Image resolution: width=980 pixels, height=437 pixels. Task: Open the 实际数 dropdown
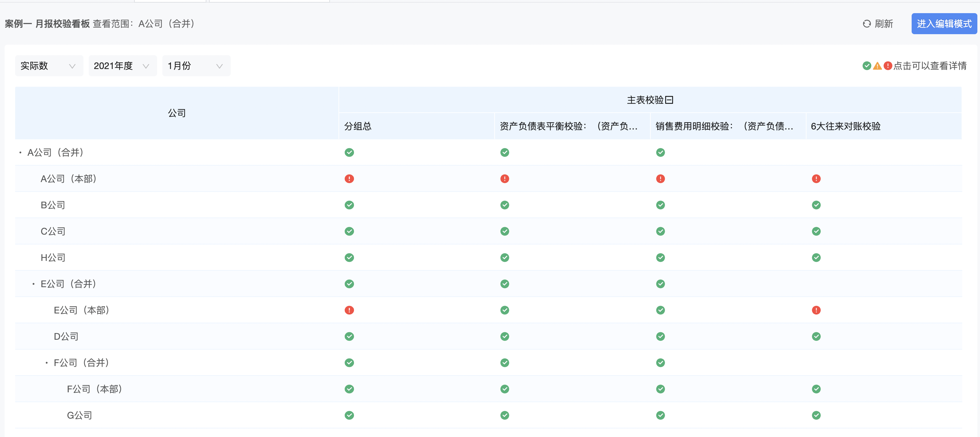(49, 66)
